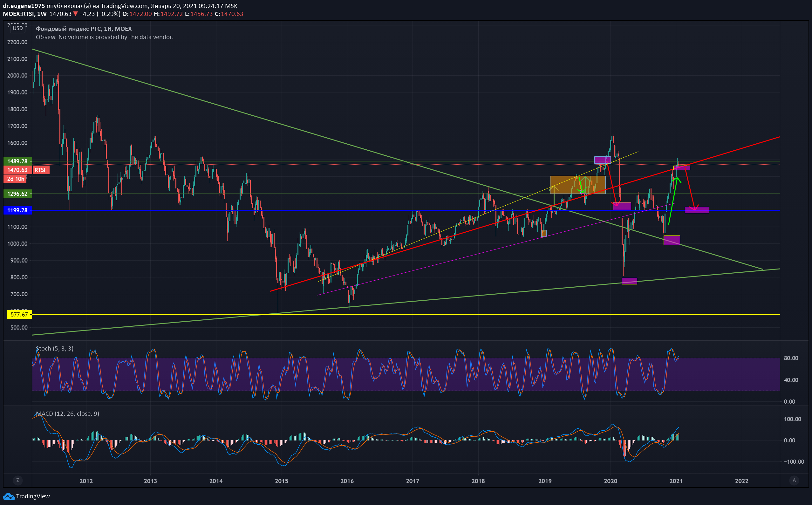
Task: Select the yellow 577.67 price label
Action: coord(19,314)
